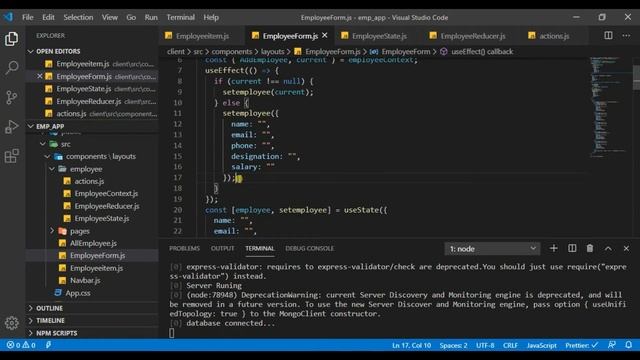
Task: Open the Run menu
Action: click(151, 17)
